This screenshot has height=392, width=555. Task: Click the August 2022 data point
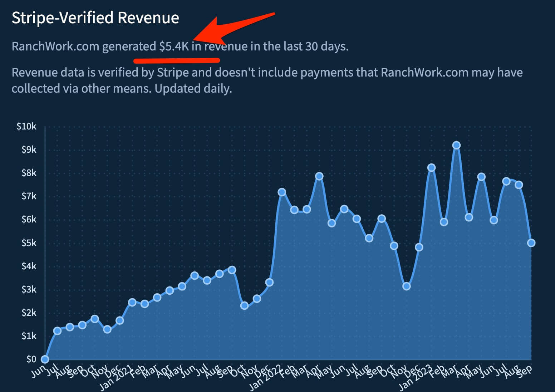click(x=369, y=238)
